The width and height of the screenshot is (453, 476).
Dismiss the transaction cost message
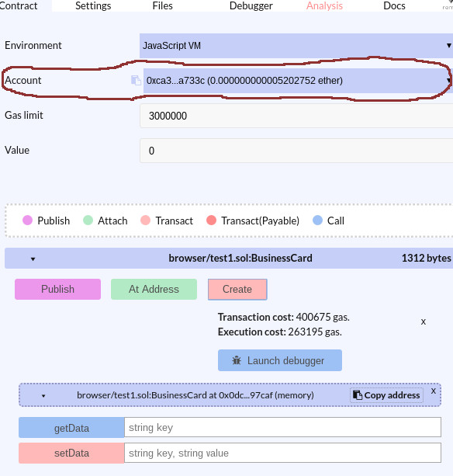tap(424, 321)
